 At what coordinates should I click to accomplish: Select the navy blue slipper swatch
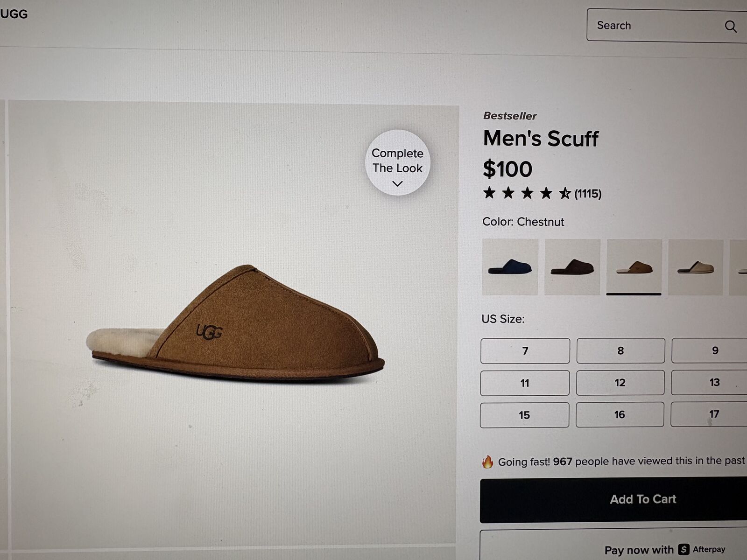[x=510, y=267]
